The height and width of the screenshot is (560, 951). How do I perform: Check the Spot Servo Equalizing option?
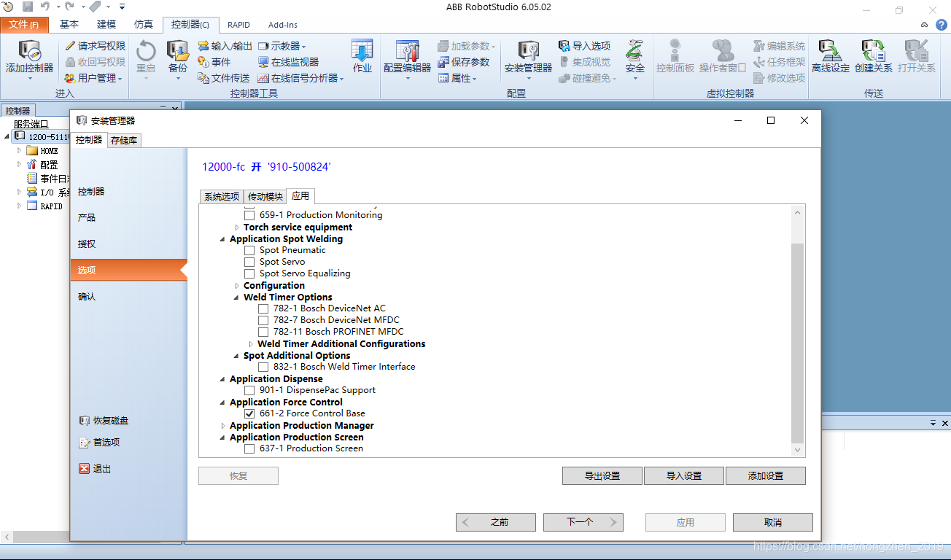click(x=249, y=273)
